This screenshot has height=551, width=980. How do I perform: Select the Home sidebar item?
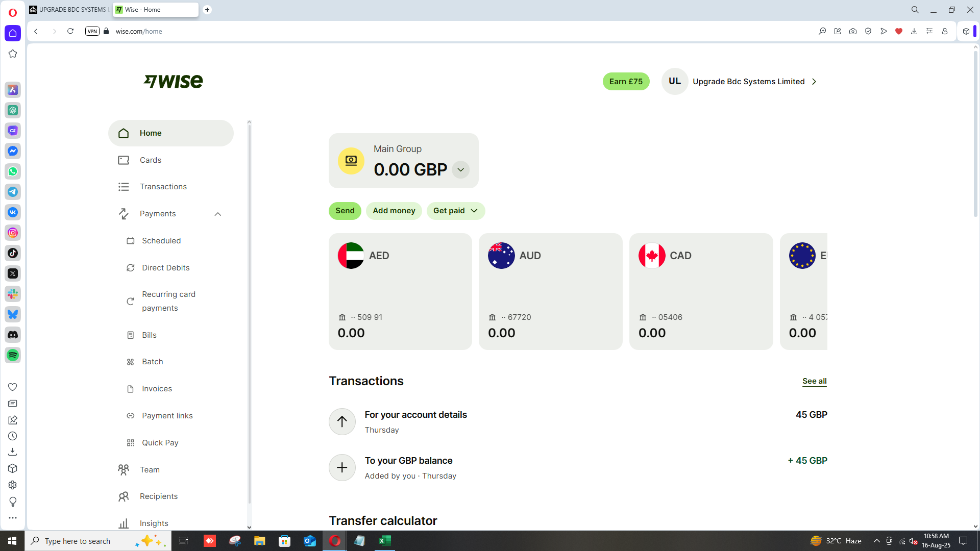click(x=171, y=133)
